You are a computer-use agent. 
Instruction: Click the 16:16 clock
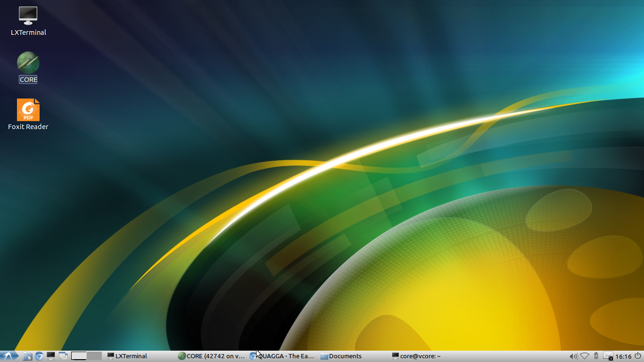pos(623,356)
